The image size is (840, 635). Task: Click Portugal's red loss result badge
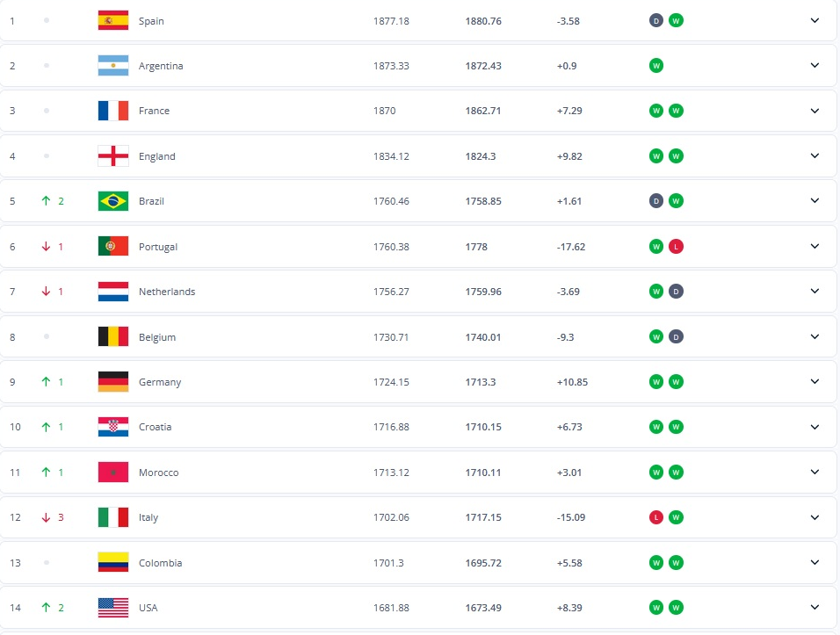[x=676, y=247]
